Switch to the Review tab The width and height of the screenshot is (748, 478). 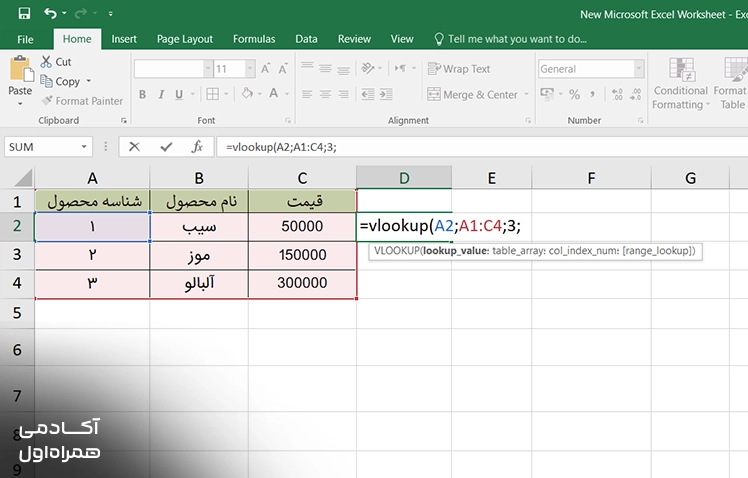354,39
